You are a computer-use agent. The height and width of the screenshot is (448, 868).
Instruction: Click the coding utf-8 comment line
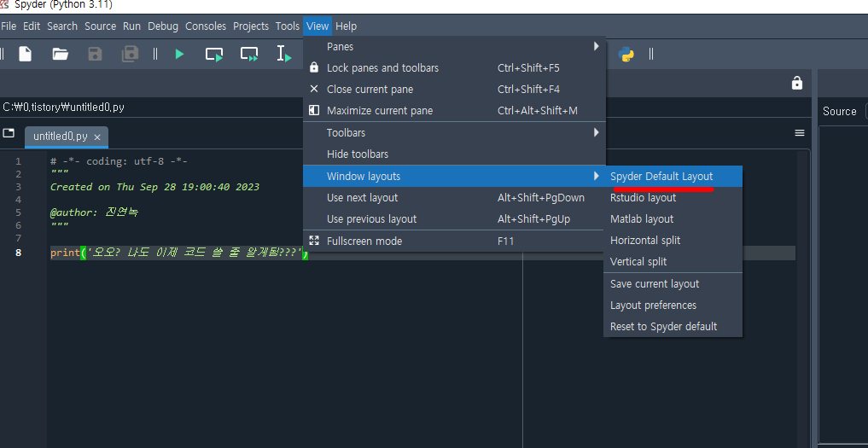pyautogui.click(x=119, y=161)
